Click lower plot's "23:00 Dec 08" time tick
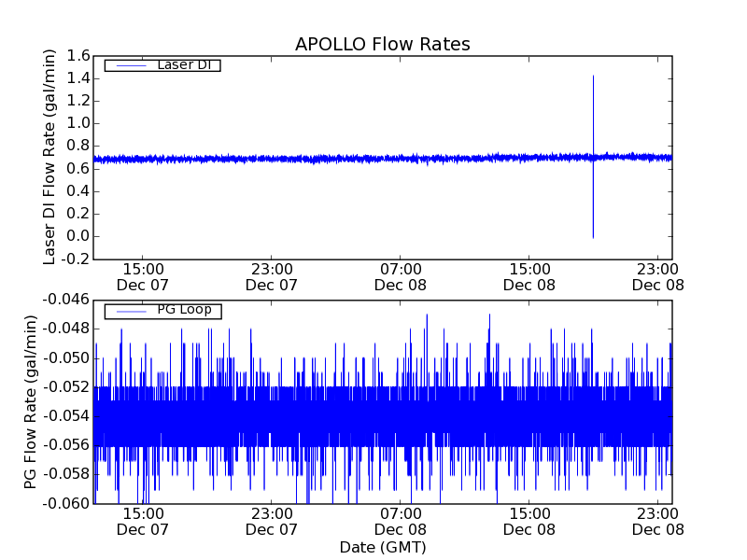Viewport: 747px width, 560px height. [657, 521]
